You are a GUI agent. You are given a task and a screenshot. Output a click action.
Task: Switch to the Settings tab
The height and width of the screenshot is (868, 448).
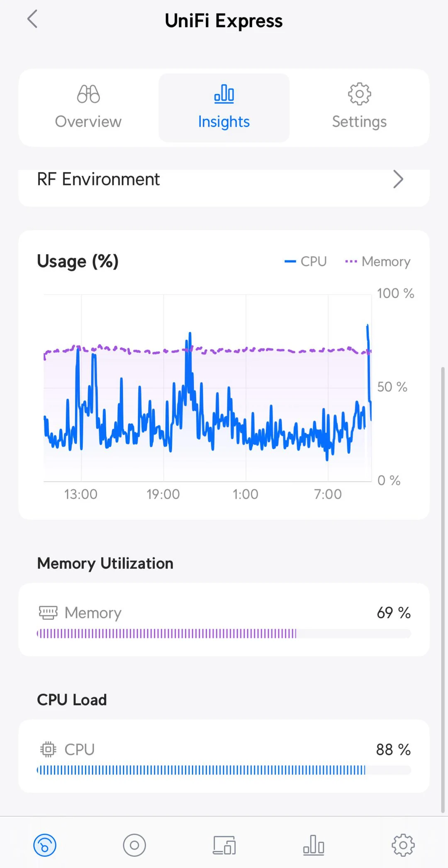(359, 108)
